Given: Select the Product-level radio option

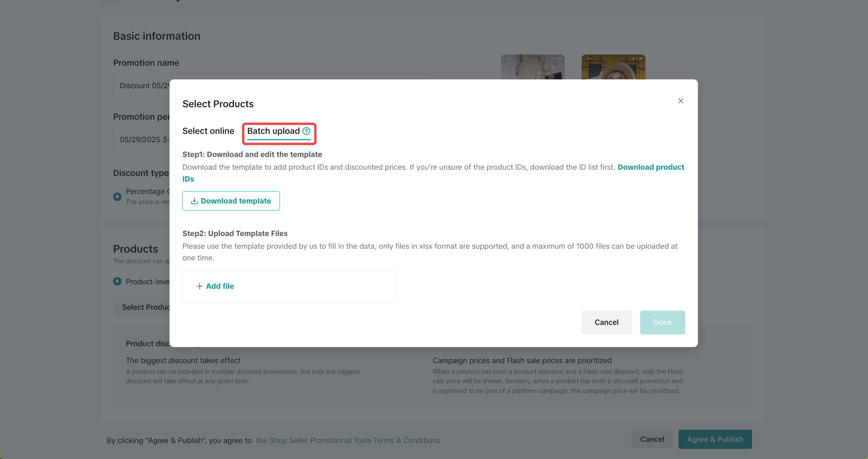Looking at the screenshot, I should (x=117, y=281).
